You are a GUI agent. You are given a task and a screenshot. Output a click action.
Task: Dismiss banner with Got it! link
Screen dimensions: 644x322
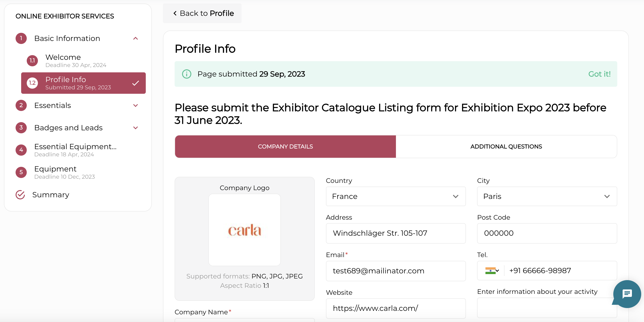click(x=599, y=74)
